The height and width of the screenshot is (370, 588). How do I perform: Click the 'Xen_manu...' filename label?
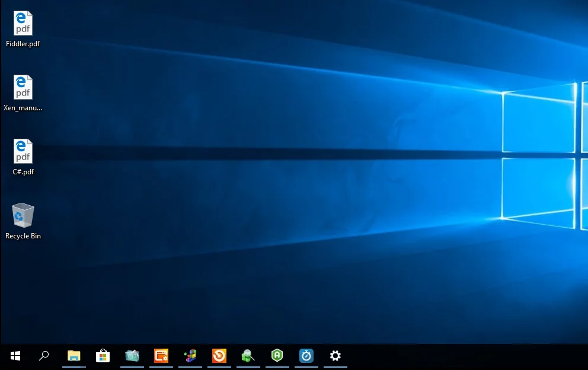coord(23,108)
